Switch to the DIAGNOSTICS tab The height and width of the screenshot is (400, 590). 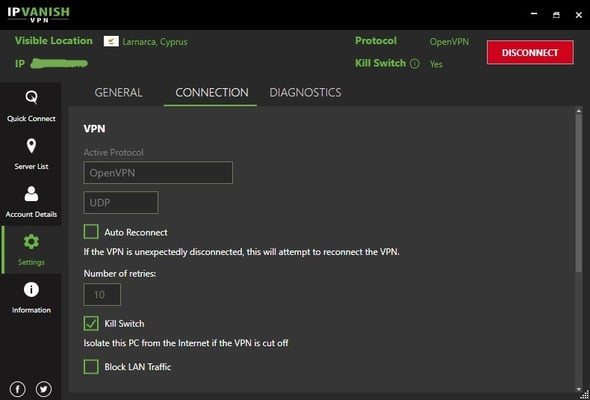(305, 93)
